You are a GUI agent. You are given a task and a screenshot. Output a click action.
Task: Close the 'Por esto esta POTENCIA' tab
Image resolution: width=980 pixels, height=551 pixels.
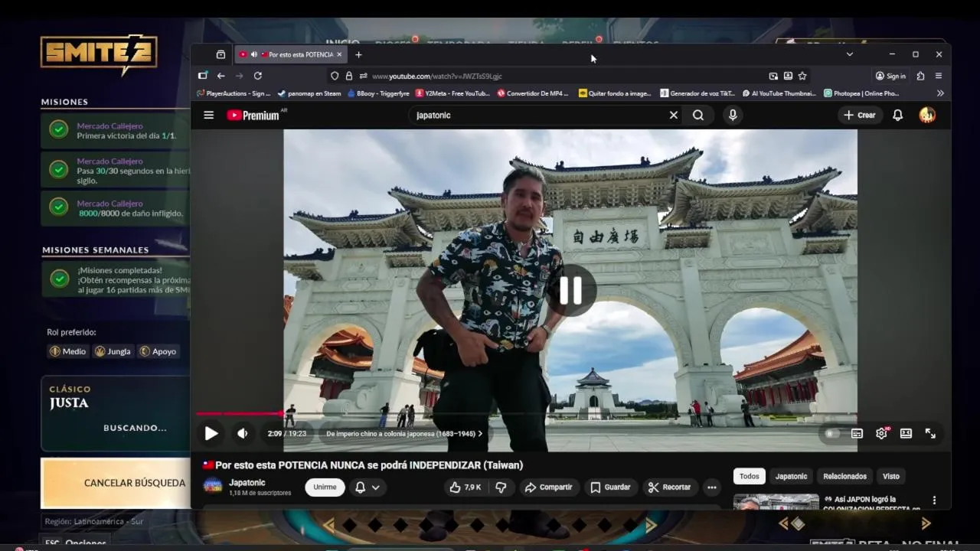[339, 54]
